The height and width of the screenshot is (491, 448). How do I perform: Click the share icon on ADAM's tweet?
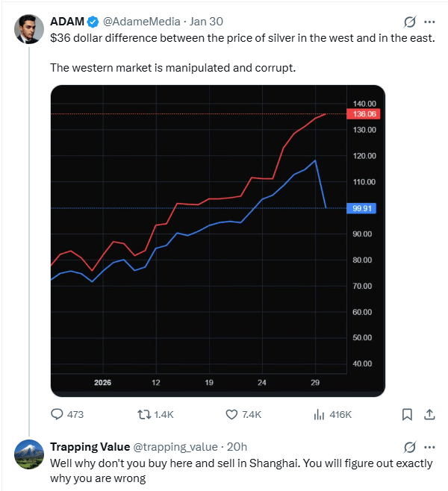click(429, 414)
